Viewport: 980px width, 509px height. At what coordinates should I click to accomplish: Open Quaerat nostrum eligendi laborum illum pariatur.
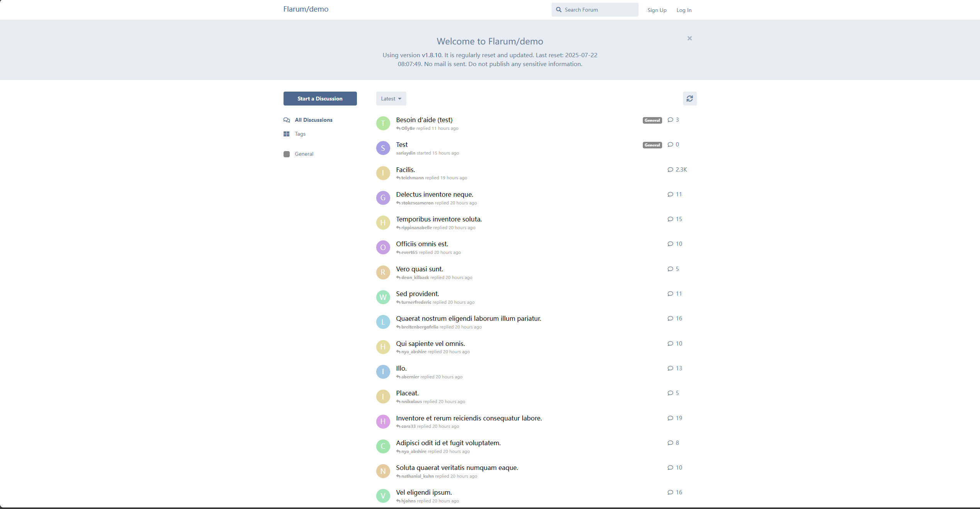469,318
